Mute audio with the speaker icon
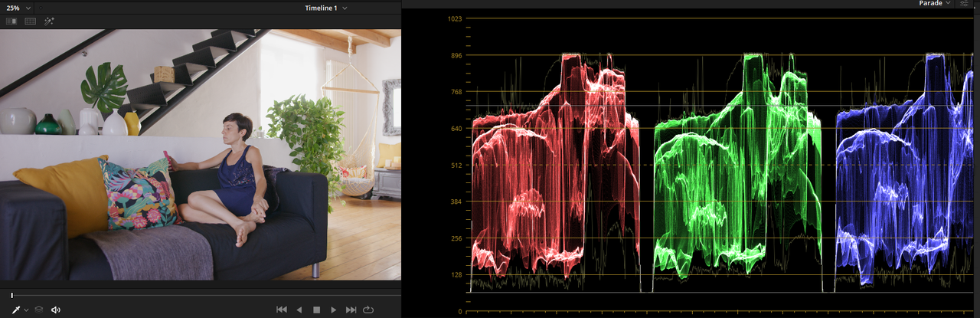The height and width of the screenshot is (318, 980). point(56,310)
